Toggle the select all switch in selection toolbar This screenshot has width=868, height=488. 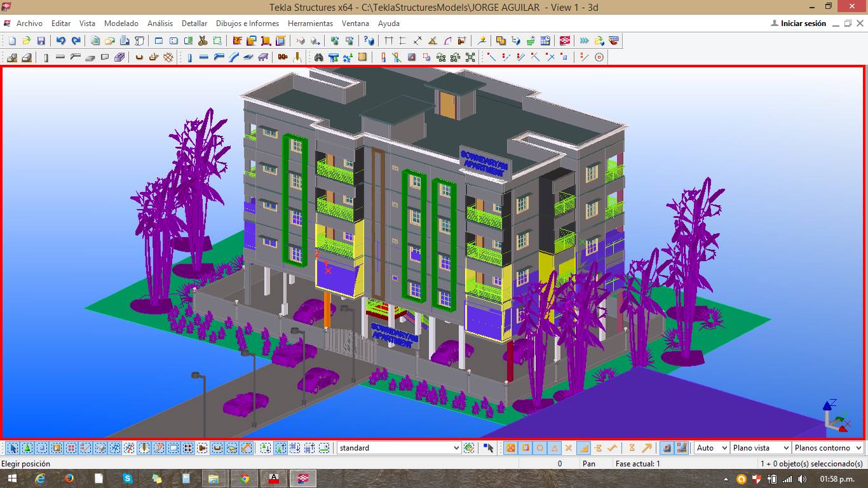point(12,448)
